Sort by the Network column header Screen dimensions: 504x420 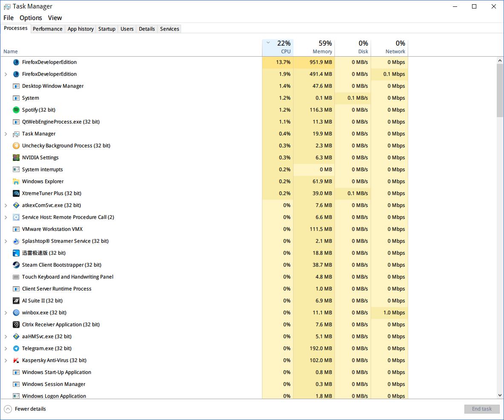389,47
